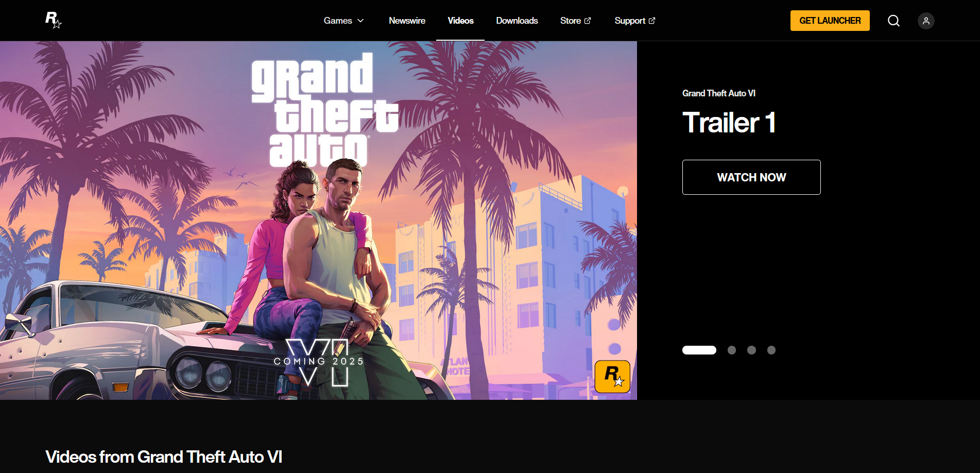Open the Grand Theft Auto VI link

[x=719, y=93]
